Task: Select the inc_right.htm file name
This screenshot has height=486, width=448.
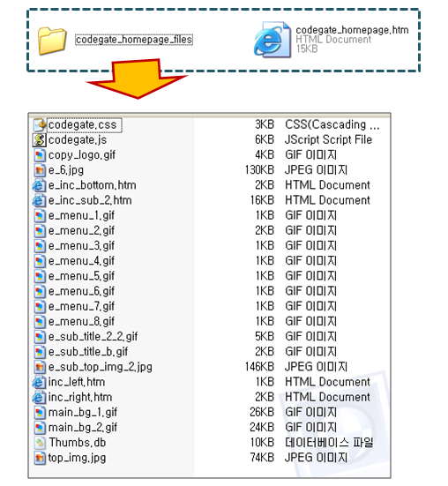Action: (80, 397)
